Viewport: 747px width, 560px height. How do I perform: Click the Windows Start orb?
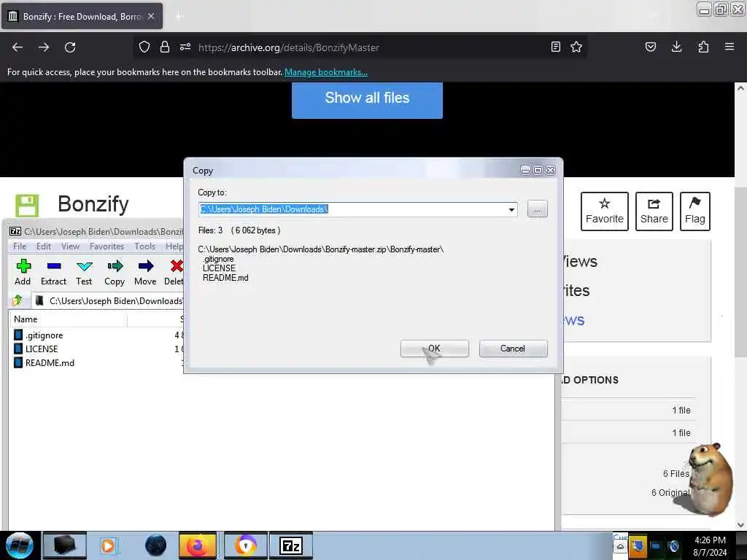tap(20, 545)
